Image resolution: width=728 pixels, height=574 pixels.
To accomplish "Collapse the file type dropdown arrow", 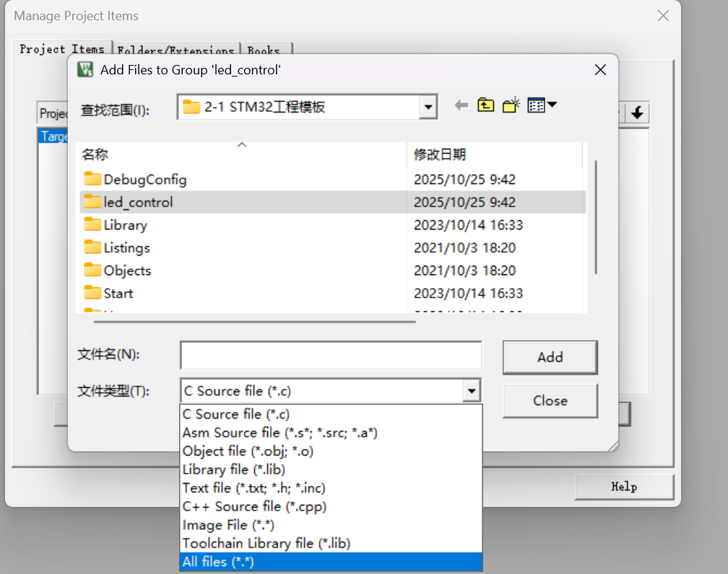I will point(471,391).
